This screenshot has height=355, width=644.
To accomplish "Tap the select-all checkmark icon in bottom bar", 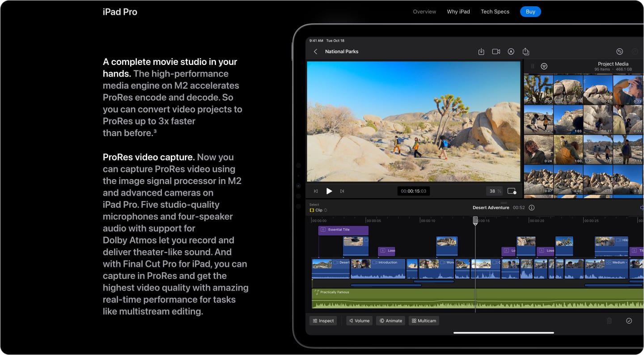I will click(x=629, y=321).
